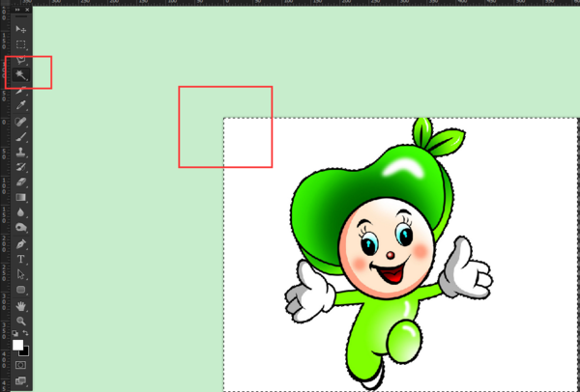Select the Rectangular Marquee tool
Viewport: 580px width, 392px height.
coord(20,44)
